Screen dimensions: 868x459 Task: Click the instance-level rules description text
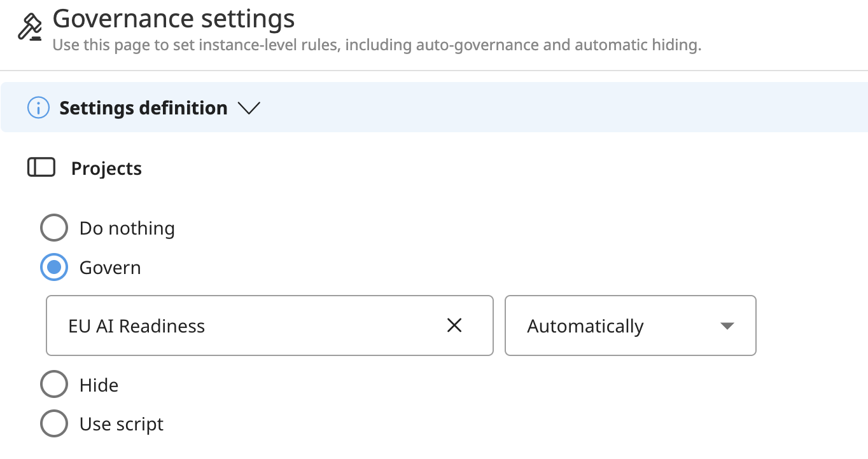(x=377, y=46)
